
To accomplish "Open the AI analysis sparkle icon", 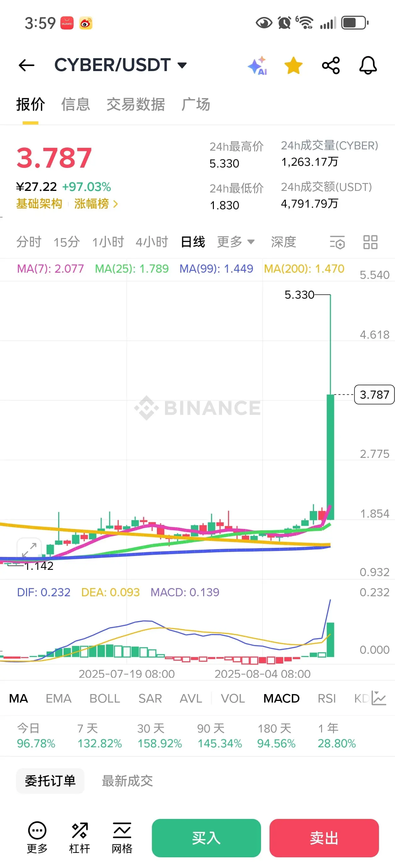I will tap(258, 66).
